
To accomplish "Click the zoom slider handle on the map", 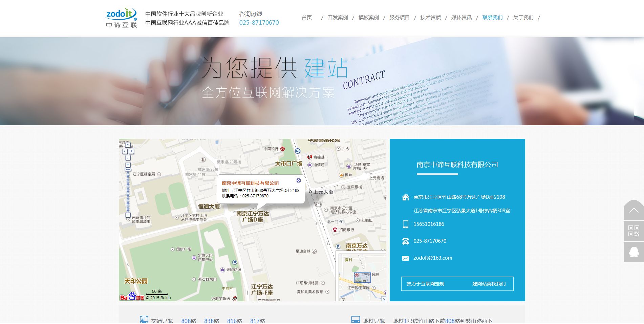I will click(128, 170).
